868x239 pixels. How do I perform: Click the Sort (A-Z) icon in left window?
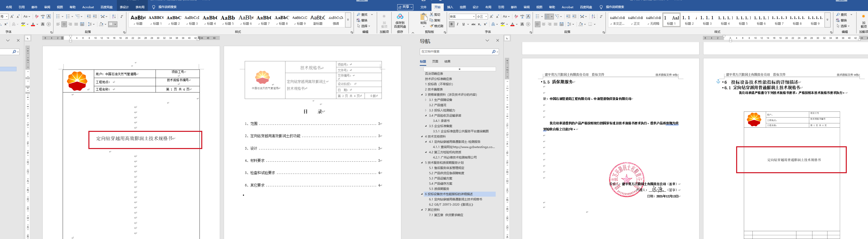click(114, 16)
